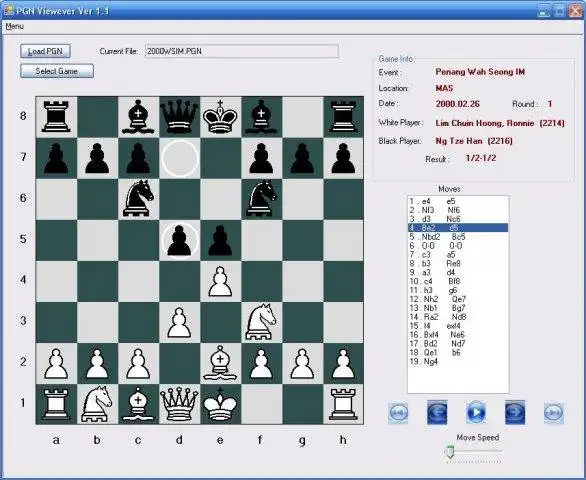Click the white king on e1

220,404
